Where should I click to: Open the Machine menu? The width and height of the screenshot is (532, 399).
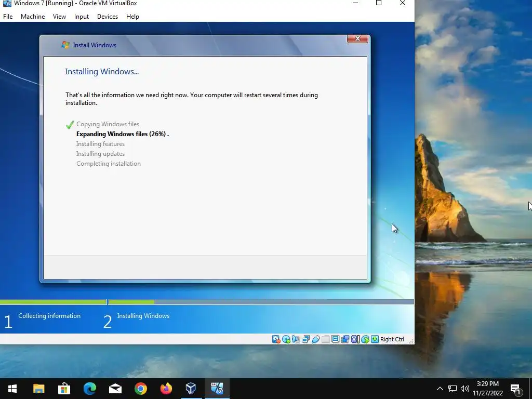[33, 16]
